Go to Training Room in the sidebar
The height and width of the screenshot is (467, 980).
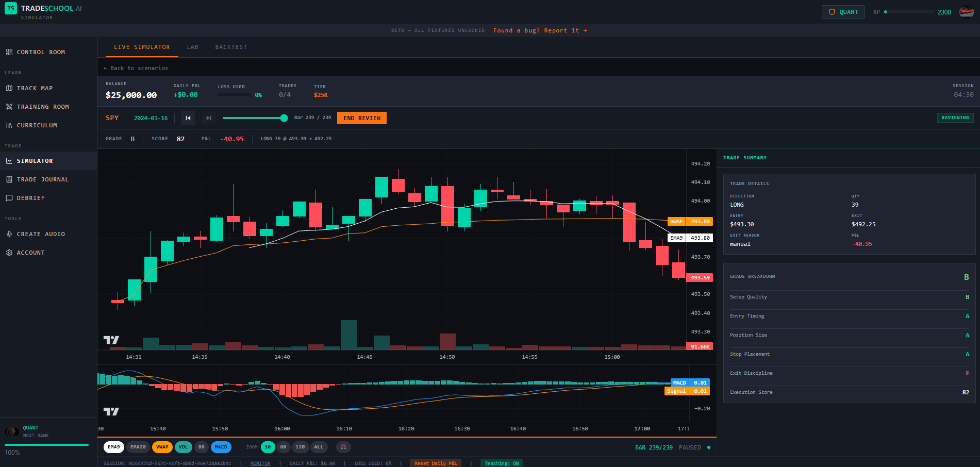pyautogui.click(x=42, y=107)
